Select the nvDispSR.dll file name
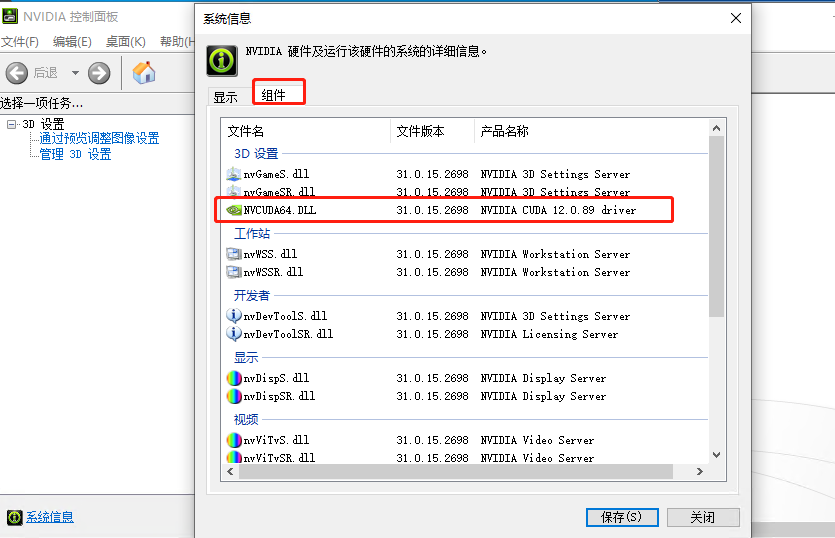This screenshot has width=835, height=538. (x=279, y=396)
